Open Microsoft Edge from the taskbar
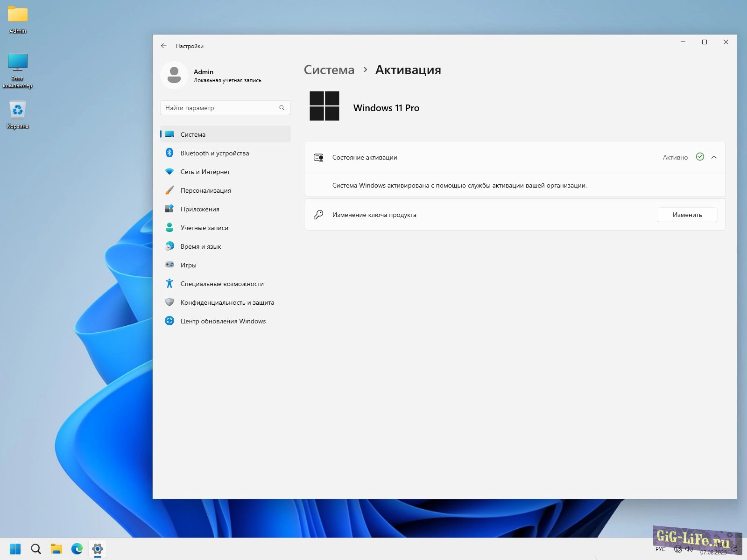Image resolution: width=747 pixels, height=560 pixels. coord(77,549)
